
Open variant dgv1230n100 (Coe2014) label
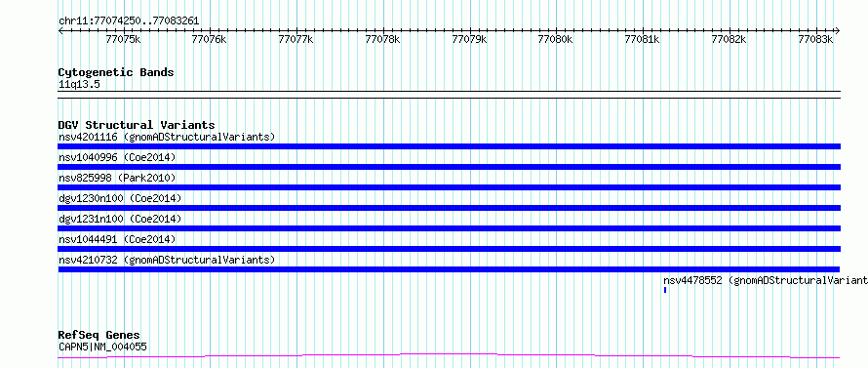coord(120,198)
